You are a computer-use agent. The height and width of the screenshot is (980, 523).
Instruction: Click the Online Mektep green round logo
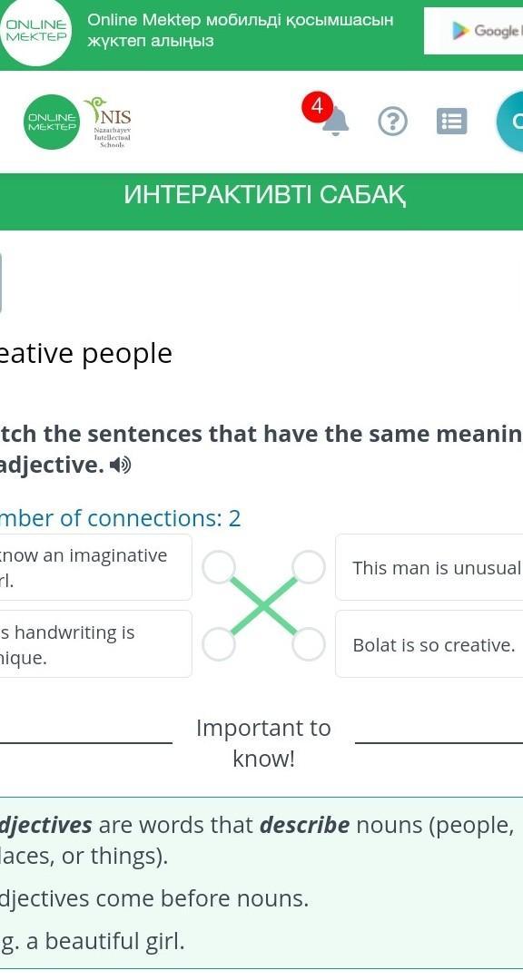52,122
